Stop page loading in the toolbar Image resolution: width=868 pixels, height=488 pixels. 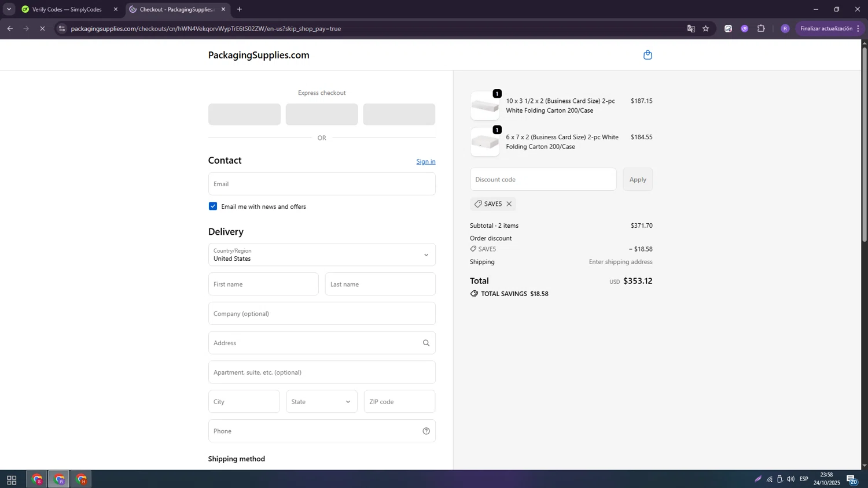point(42,28)
